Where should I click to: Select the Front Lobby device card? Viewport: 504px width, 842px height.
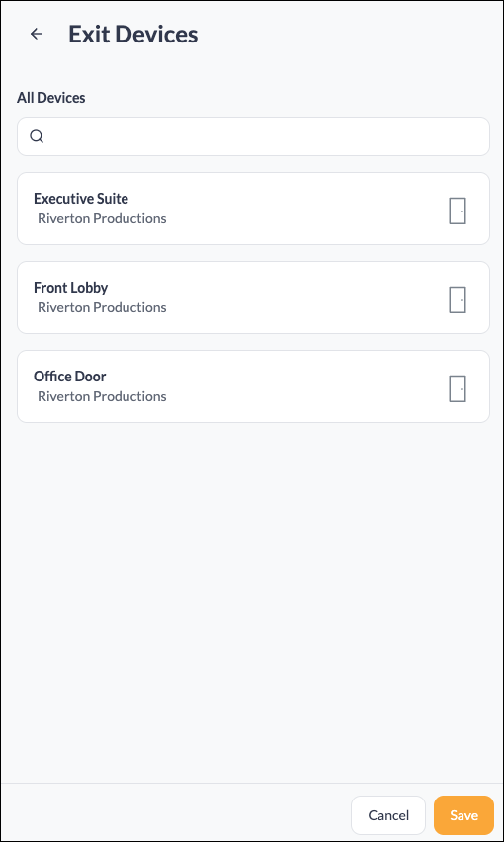tap(253, 297)
